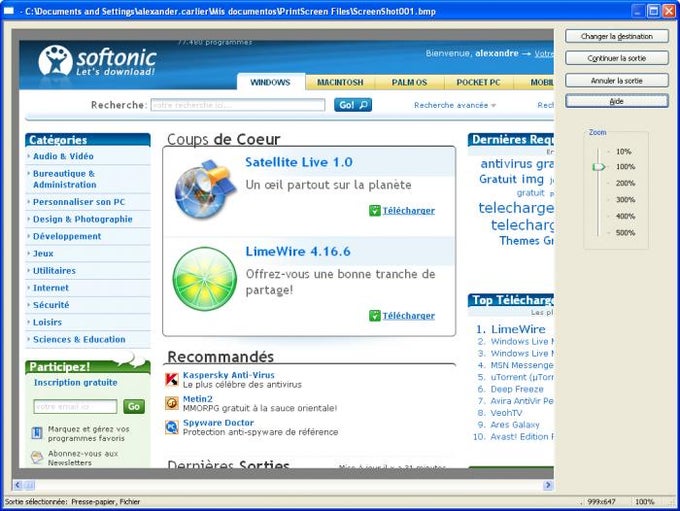Set zoom to the 10% label
680x511 pixels.
(x=623, y=151)
